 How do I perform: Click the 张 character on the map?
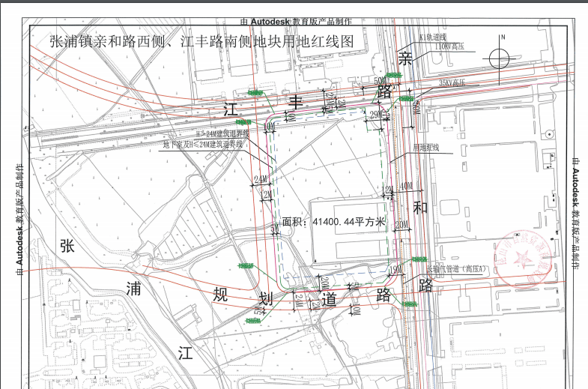click(67, 246)
